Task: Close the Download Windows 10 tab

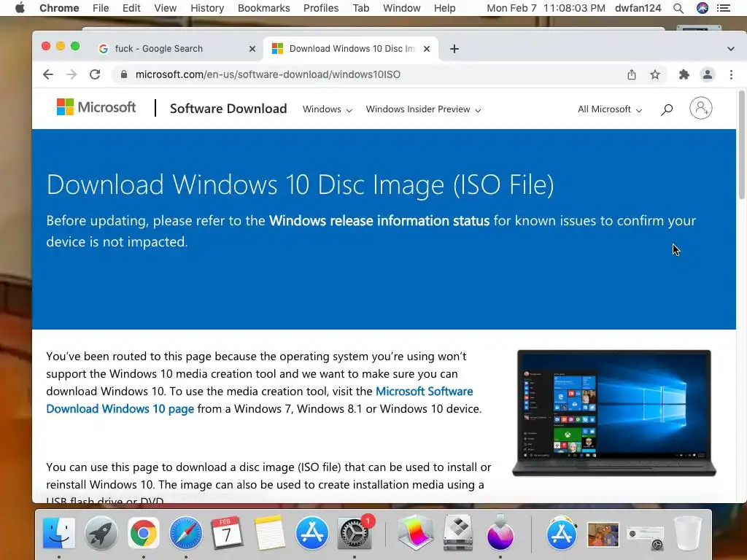Action: pyautogui.click(x=427, y=49)
